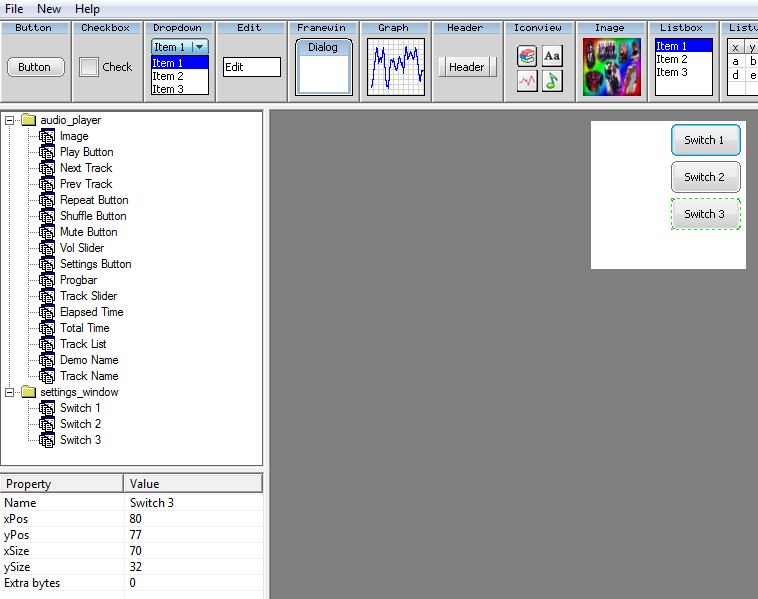Toggle Switch 2 in the design canvas
This screenshot has height=599, width=758.
pos(705,177)
